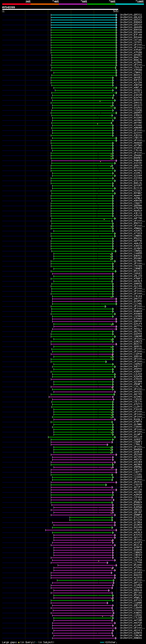Select the UniRef100_Q4K737 label
This screenshot has width=146, height=644.
[x=131, y=299]
